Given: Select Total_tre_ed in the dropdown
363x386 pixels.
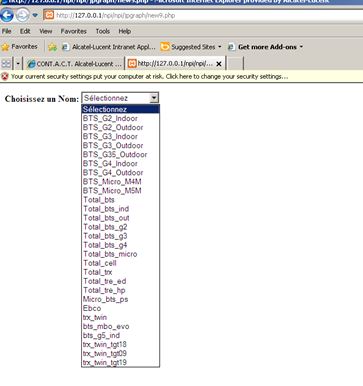Looking at the screenshot, I should pyautogui.click(x=121, y=281).
